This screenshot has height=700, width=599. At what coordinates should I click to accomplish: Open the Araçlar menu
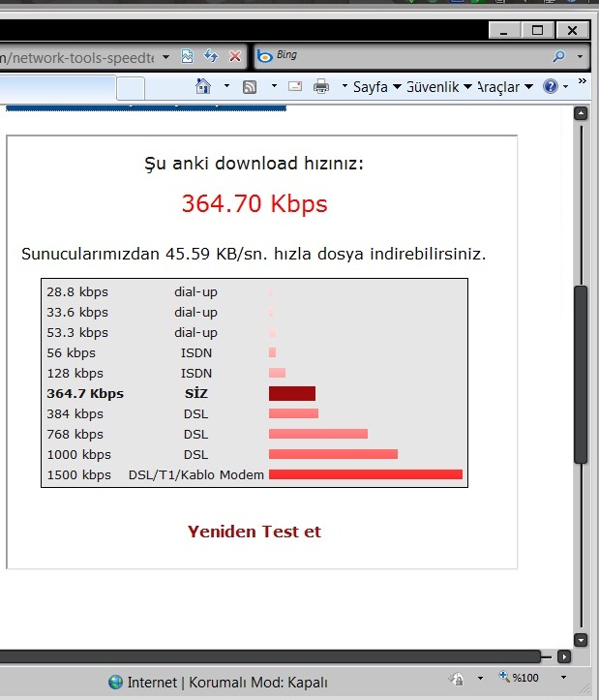click(503, 87)
